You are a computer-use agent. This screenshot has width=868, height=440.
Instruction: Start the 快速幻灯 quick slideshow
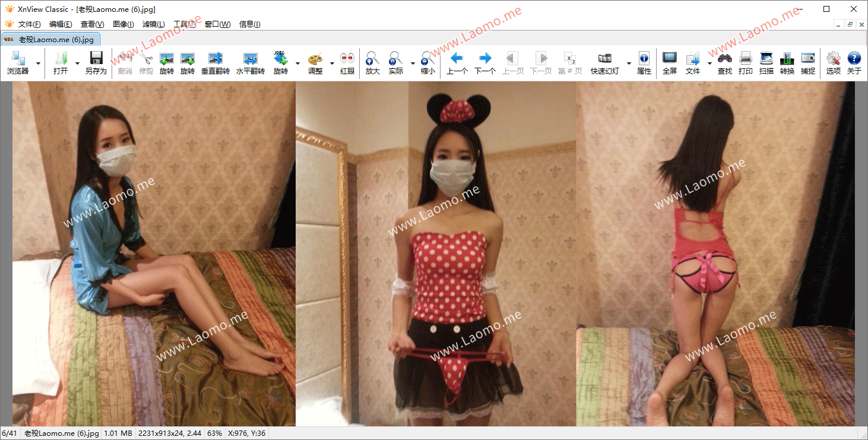pyautogui.click(x=605, y=63)
